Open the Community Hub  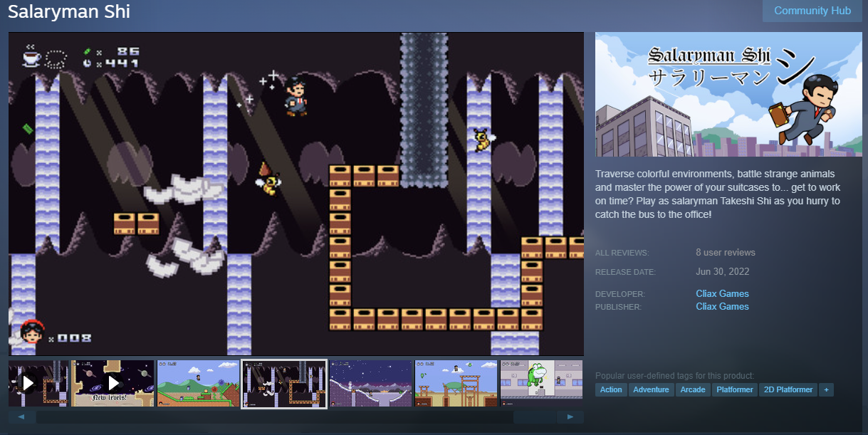pos(812,11)
